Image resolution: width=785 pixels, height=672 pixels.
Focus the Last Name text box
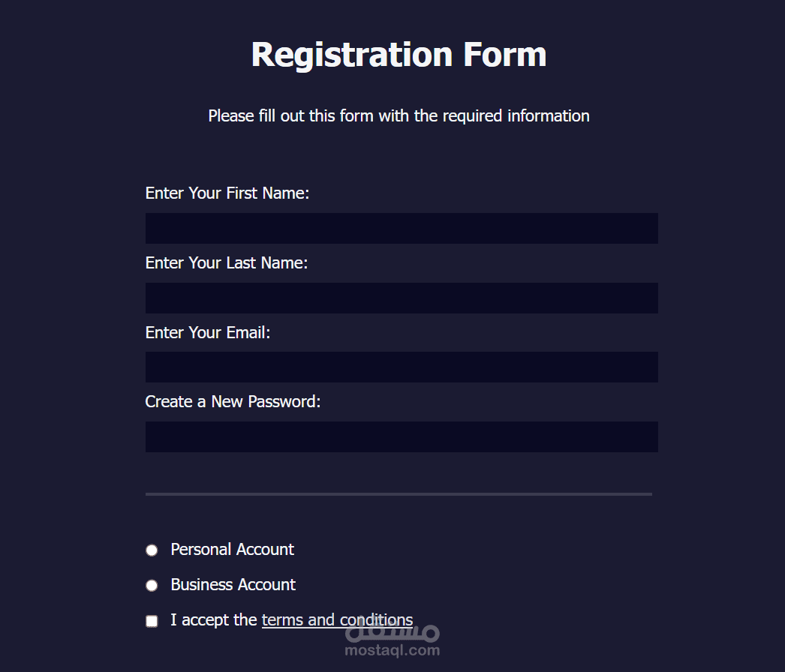pyautogui.click(x=402, y=298)
